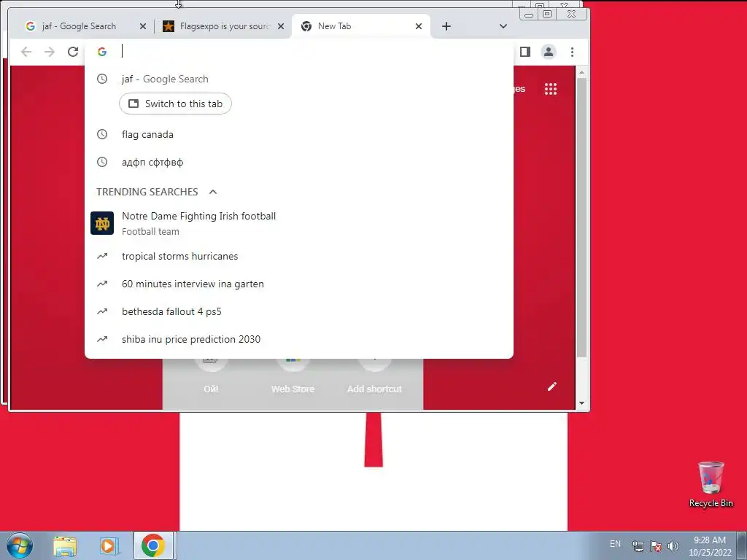The image size is (747, 560).
Task: Close the New Tab tab
Action: (x=419, y=26)
